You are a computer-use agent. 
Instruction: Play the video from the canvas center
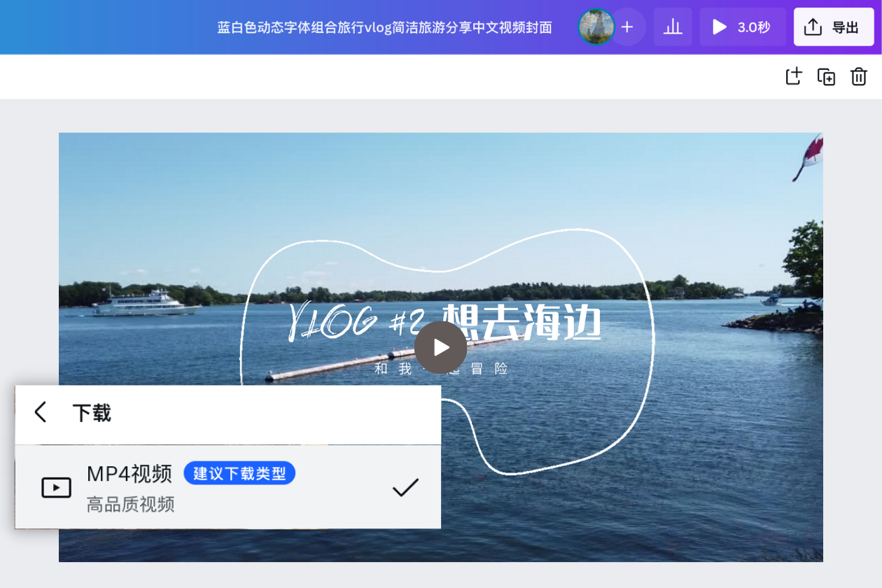coord(440,347)
